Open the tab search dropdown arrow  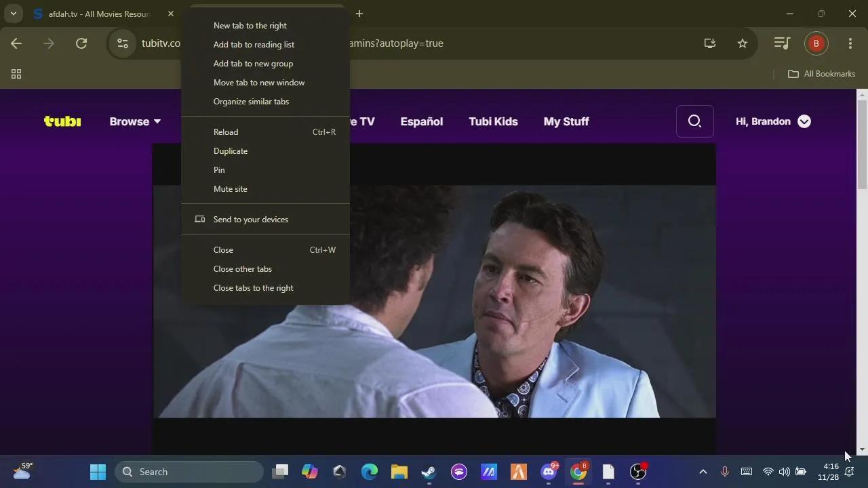click(13, 14)
